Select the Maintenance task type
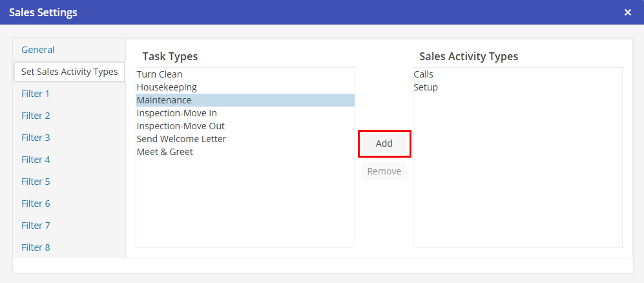This screenshot has height=283, width=644. (x=164, y=100)
